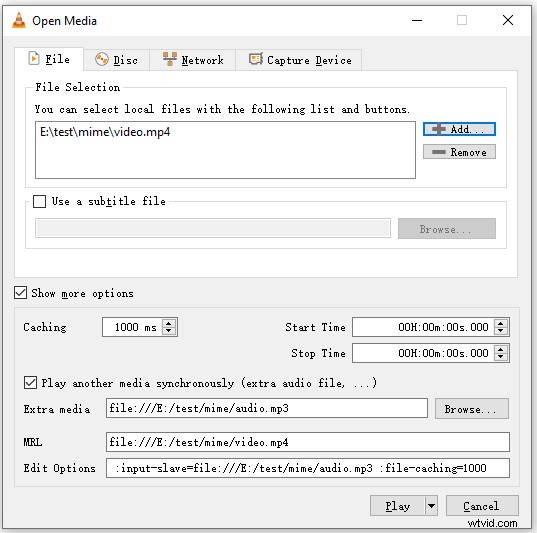The height and width of the screenshot is (533, 537).
Task: Switch to the Disc tab
Action: tap(116, 60)
